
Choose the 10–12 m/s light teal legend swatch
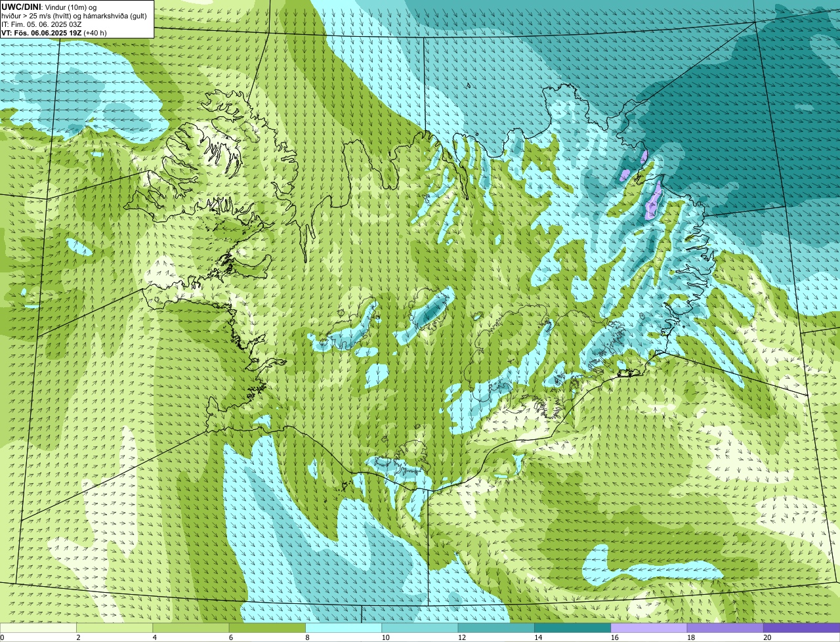[420, 628]
